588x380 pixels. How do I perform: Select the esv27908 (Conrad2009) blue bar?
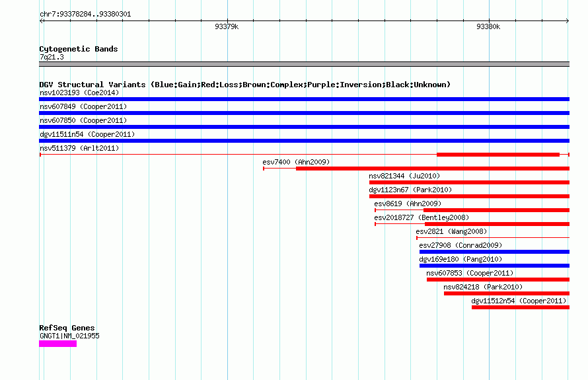point(495,252)
